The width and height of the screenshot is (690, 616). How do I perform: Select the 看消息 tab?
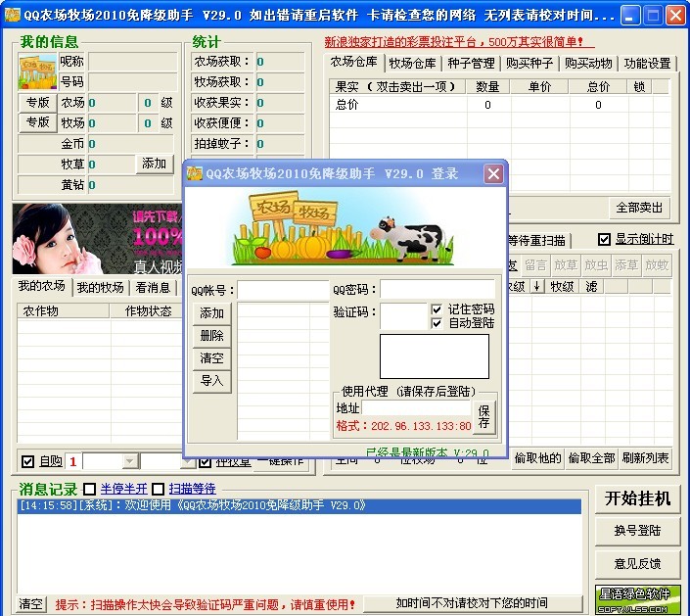click(153, 288)
